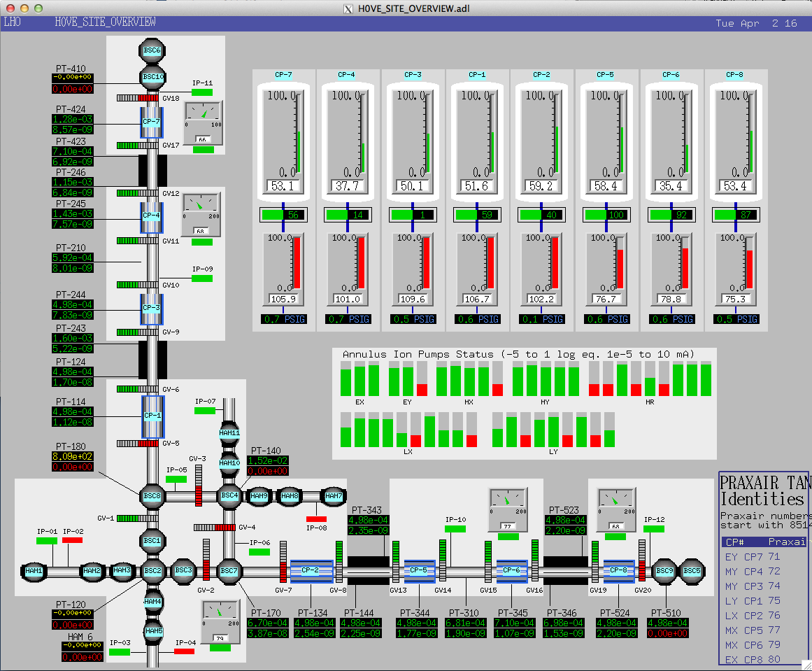
Task: Click the CP-7 cryopump on the beam tube
Action: point(152,122)
